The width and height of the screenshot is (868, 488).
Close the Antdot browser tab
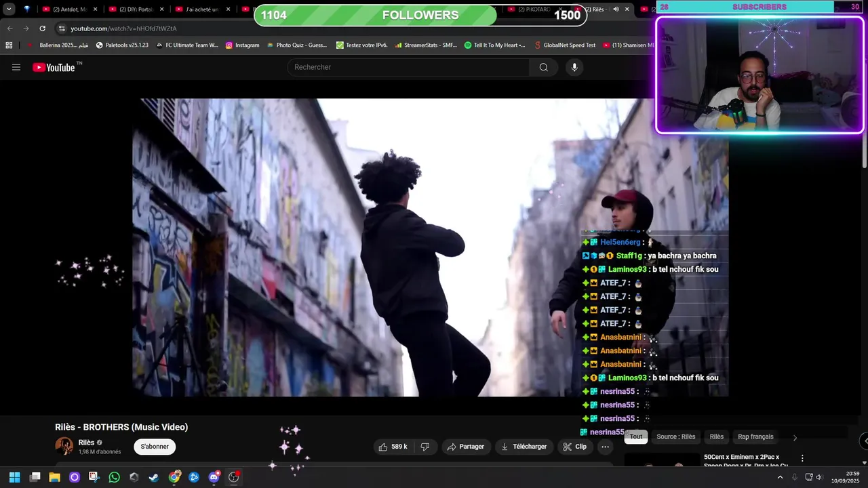tap(96, 9)
